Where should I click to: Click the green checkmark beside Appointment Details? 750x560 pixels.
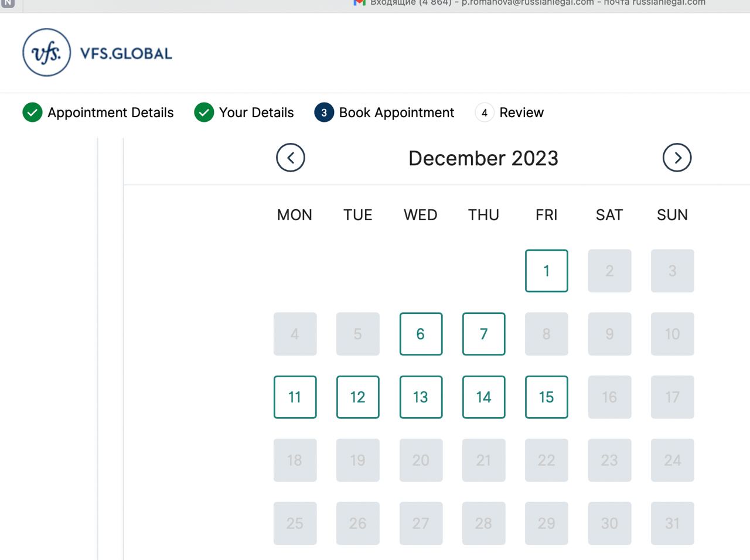click(x=32, y=112)
